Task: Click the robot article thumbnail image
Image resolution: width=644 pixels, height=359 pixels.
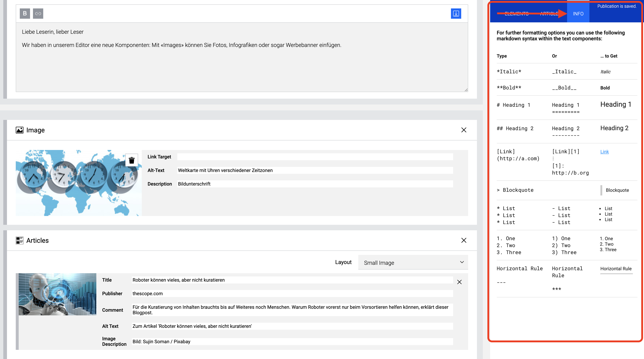Action: (57, 294)
